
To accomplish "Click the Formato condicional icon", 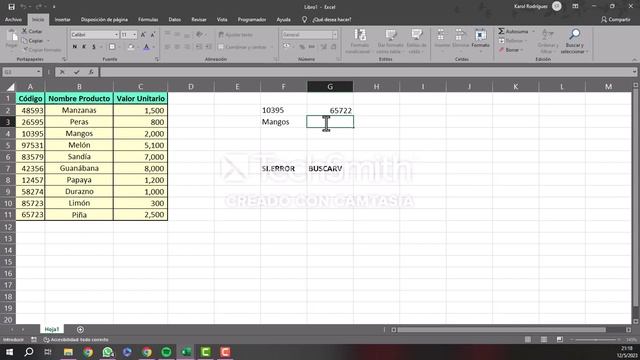I will click(360, 35).
